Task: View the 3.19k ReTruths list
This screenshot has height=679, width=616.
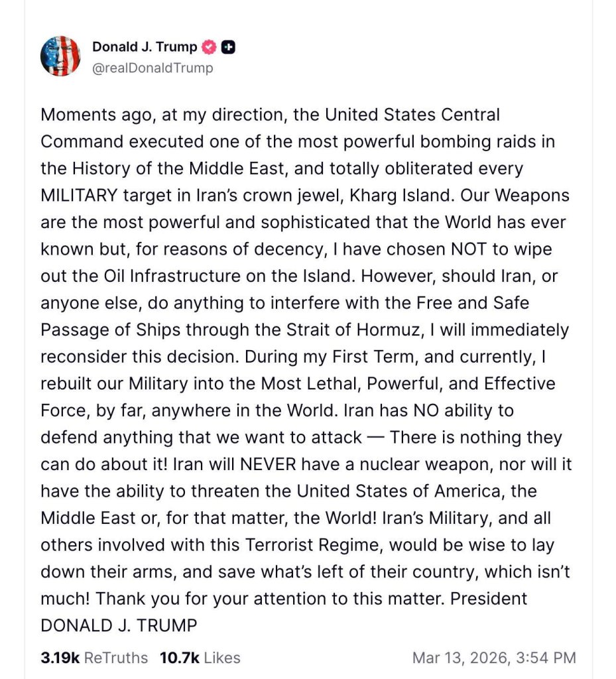Action: pyautogui.click(x=94, y=658)
